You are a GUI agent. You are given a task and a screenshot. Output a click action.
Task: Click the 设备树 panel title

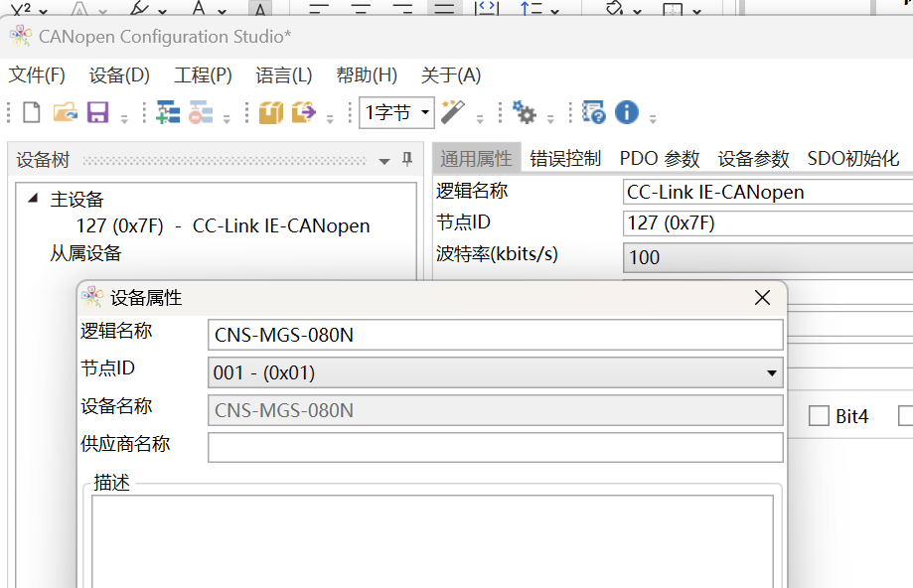(x=43, y=160)
